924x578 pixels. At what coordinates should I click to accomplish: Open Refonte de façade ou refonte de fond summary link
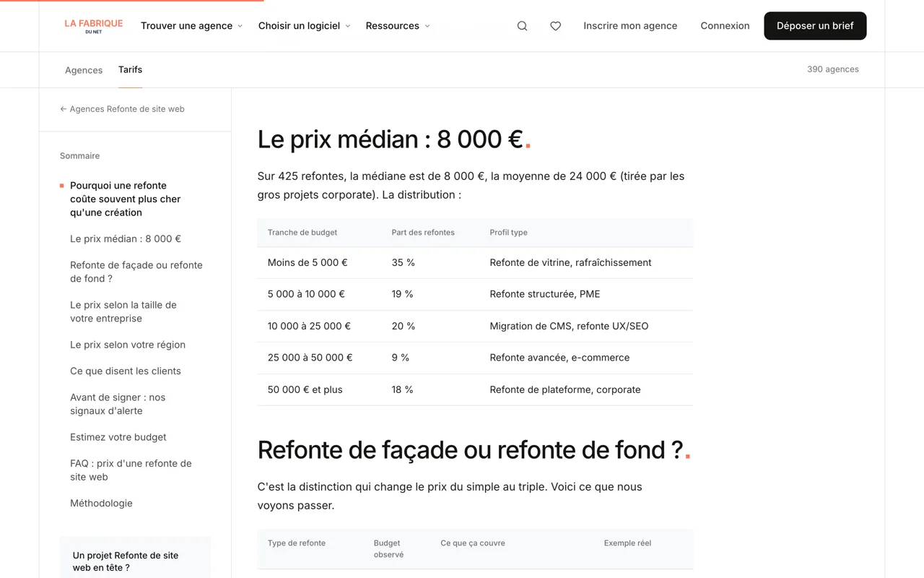point(136,272)
